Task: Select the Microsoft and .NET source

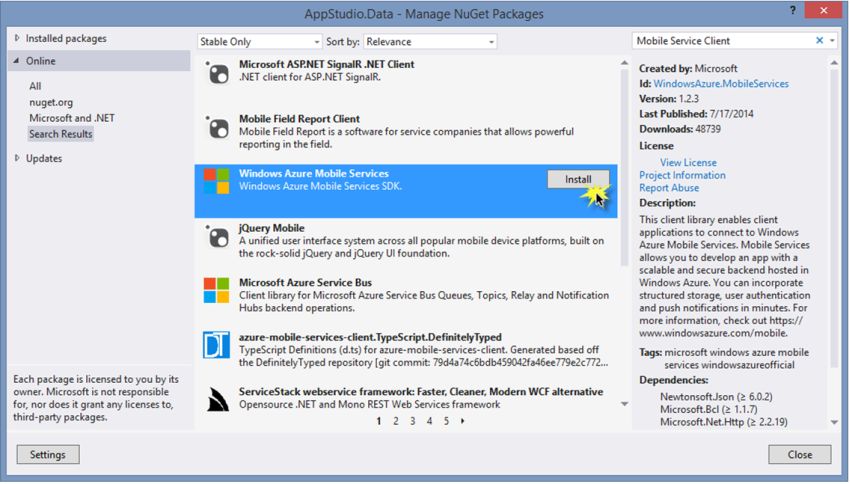Action: (x=72, y=118)
